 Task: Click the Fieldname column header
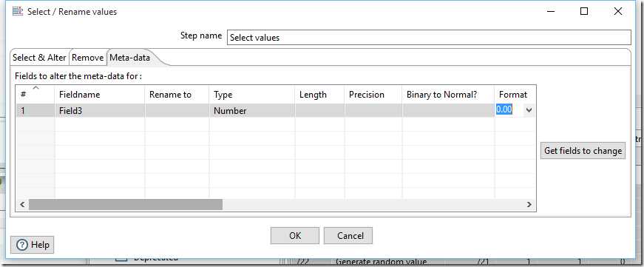(x=100, y=95)
